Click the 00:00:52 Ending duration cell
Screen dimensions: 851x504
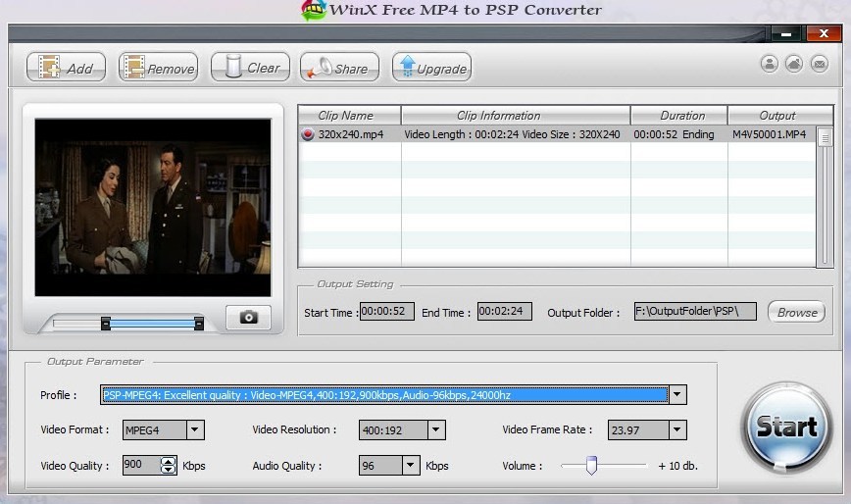pyautogui.click(x=674, y=134)
